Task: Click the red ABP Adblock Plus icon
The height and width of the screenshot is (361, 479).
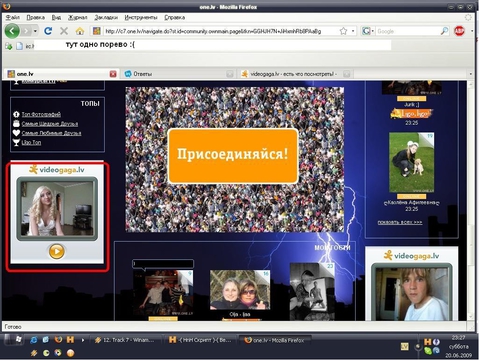Action: (459, 31)
